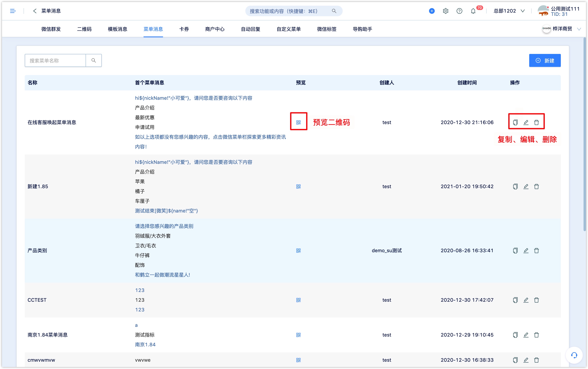
Task: Expand the 桦洋商贸 account dropdown
Action: 561,29
